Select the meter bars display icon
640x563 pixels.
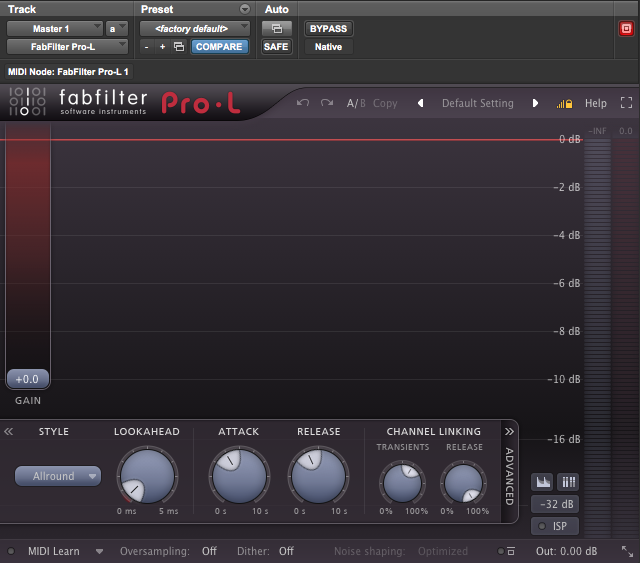click(x=568, y=481)
